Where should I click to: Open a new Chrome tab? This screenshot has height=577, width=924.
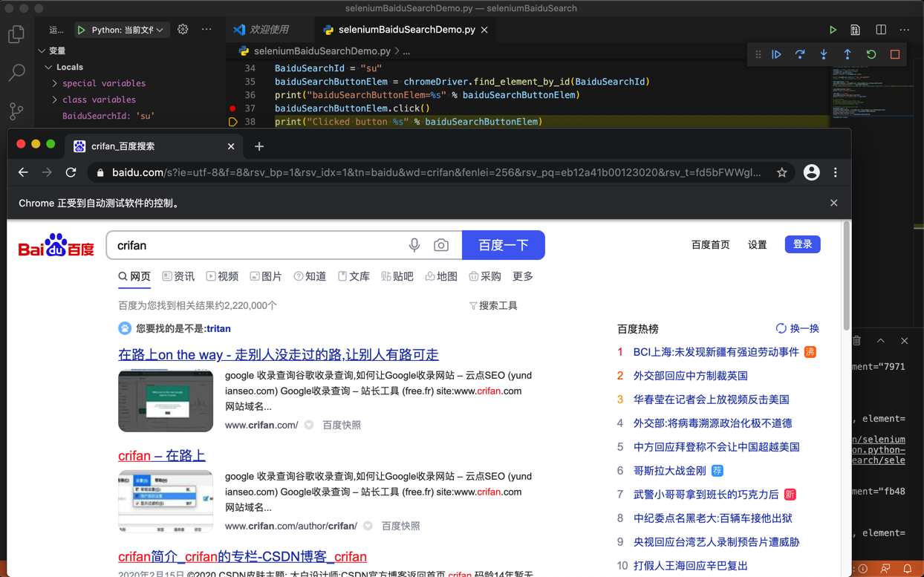259,146
